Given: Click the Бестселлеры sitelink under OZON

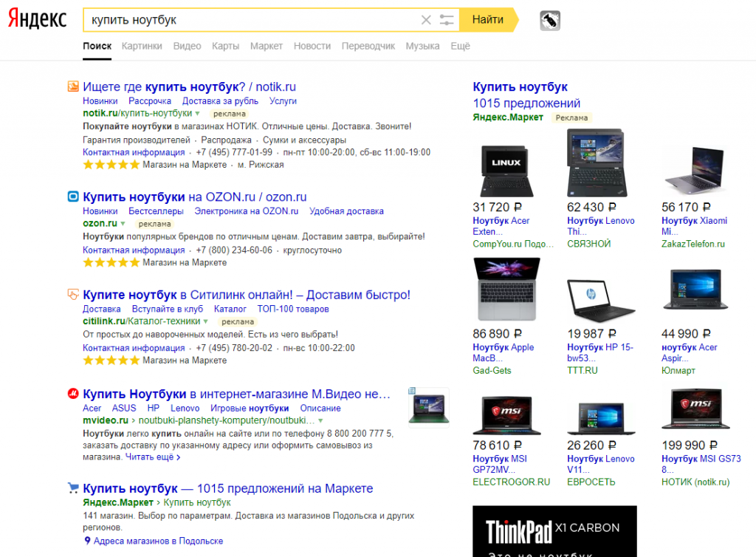Looking at the screenshot, I should [x=156, y=211].
